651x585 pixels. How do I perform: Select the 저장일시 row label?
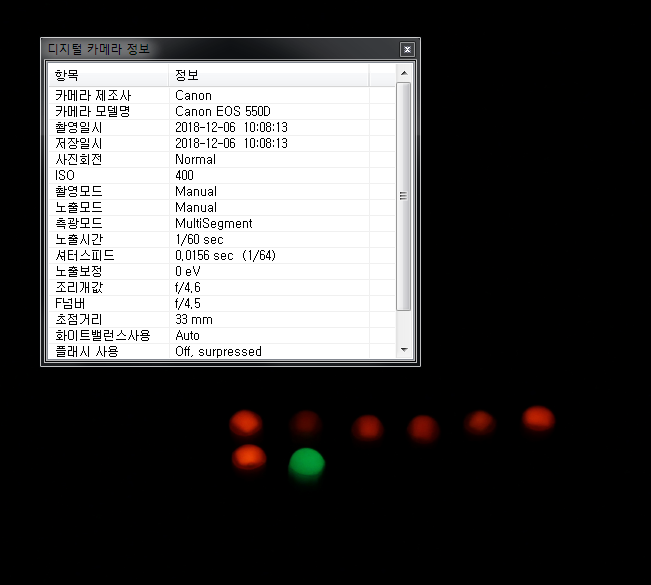[78, 143]
